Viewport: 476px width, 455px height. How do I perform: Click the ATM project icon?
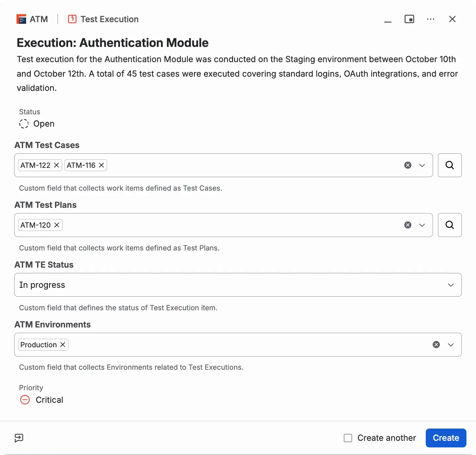pyautogui.click(x=21, y=19)
